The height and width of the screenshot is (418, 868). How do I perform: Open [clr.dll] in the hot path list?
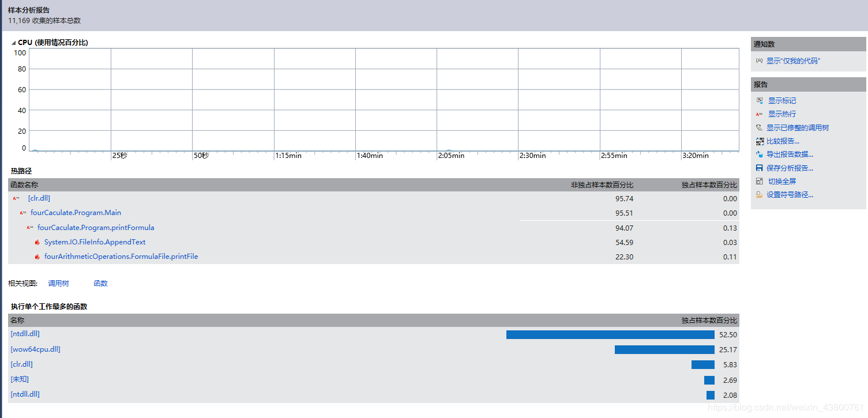(x=39, y=198)
